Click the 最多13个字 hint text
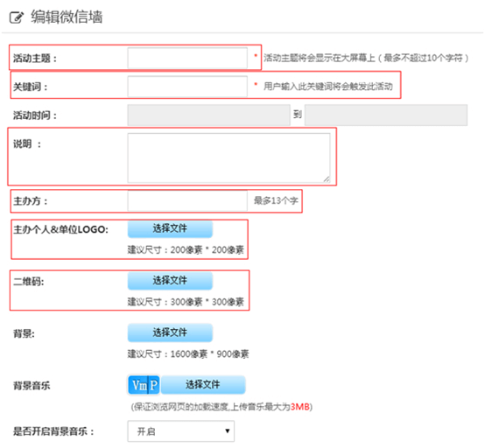 click(276, 200)
